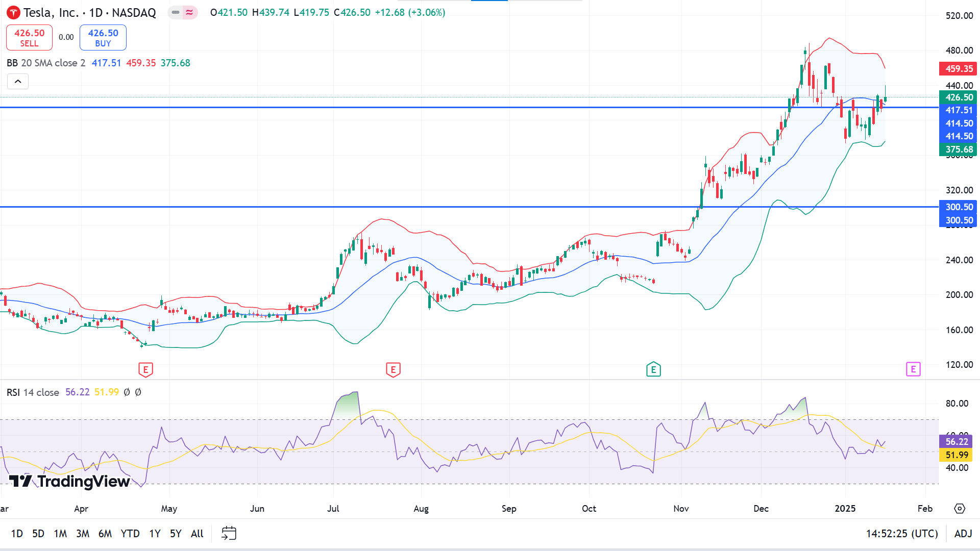The image size is (980, 551).
Task: Click the +12.68 (+3.06%) change value
Action: pyautogui.click(x=410, y=12)
